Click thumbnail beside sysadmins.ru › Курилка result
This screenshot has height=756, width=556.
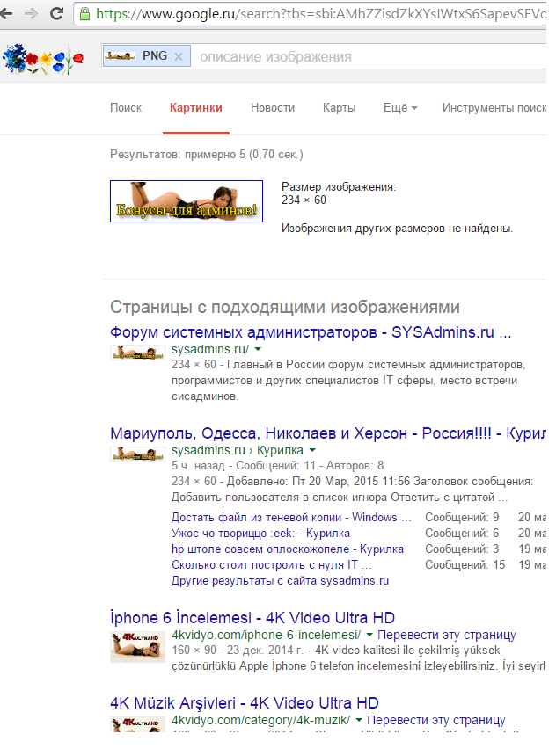click(137, 454)
